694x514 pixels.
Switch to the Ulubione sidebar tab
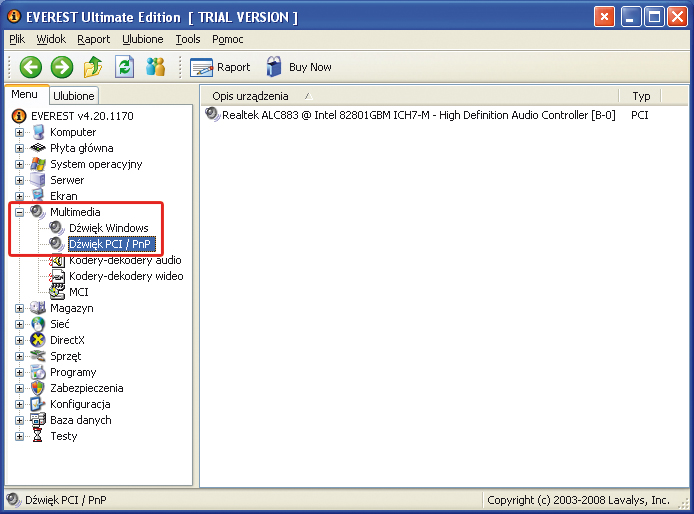coord(74,96)
